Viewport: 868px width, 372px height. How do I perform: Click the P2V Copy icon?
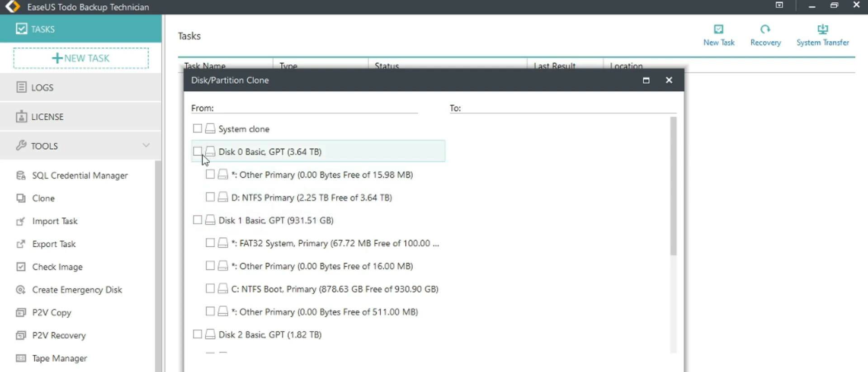pos(21,312)
